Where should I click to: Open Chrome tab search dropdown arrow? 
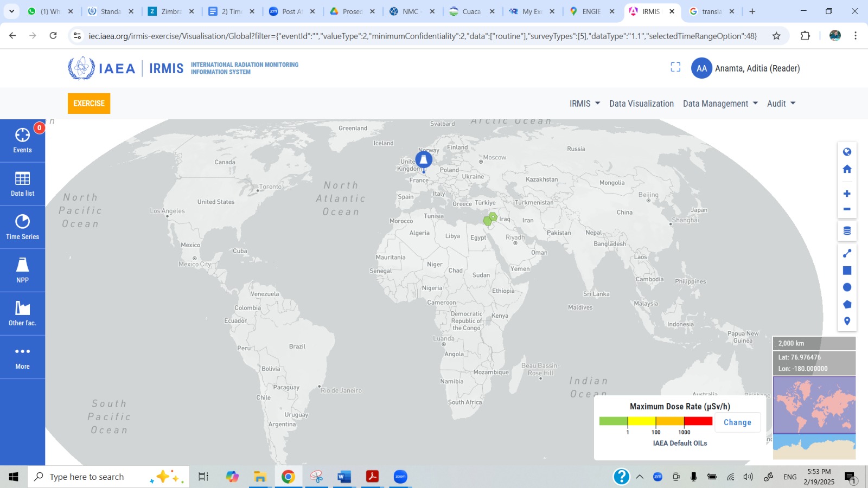tap(11, 11)
